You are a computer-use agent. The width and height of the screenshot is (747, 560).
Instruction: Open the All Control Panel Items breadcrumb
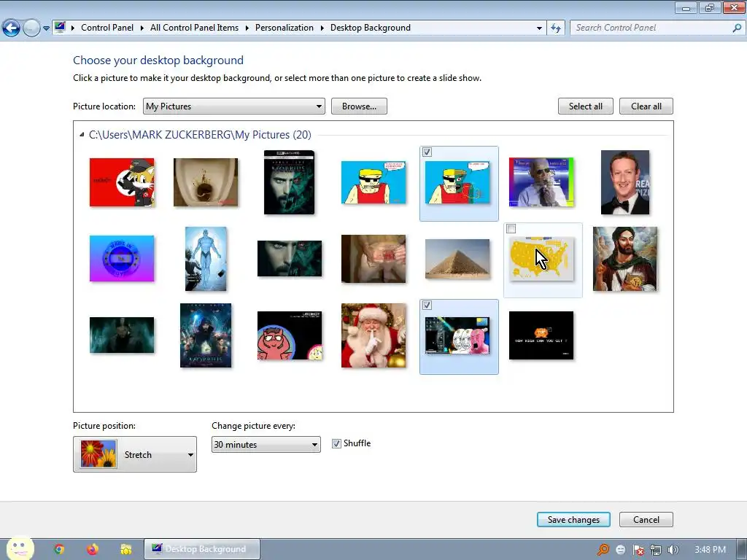194,28
